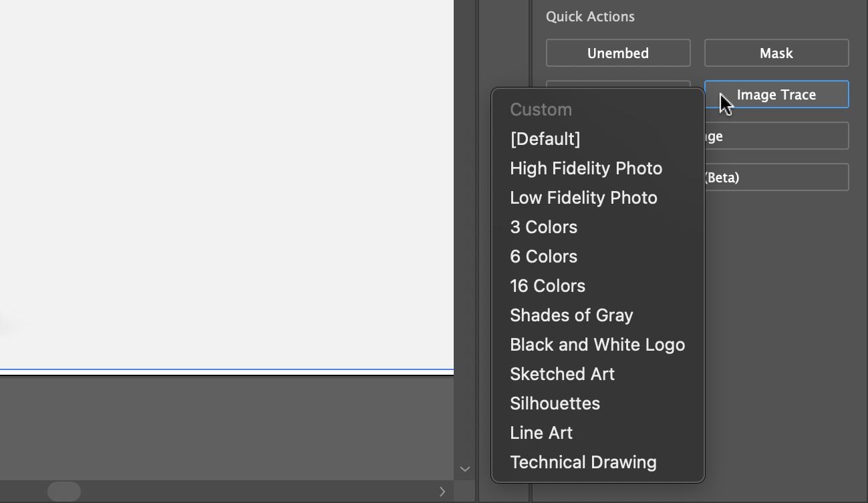Apply Black and White Logo preset
868x503 pixels.
(597, 345)
